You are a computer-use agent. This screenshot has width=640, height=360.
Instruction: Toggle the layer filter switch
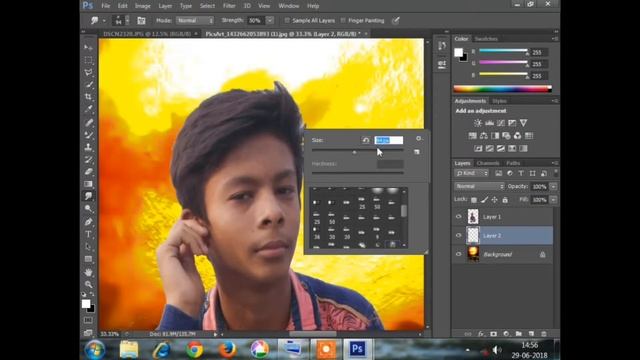[556, 173]
